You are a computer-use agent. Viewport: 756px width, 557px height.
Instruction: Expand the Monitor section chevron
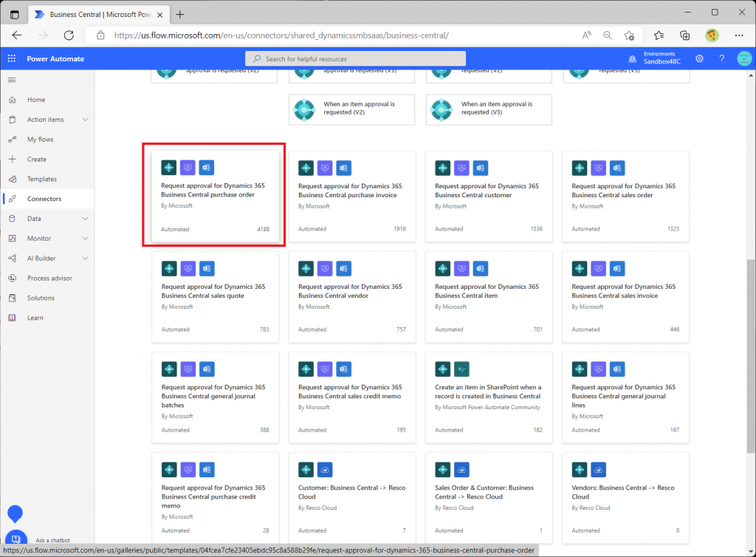tap(86, 239)
